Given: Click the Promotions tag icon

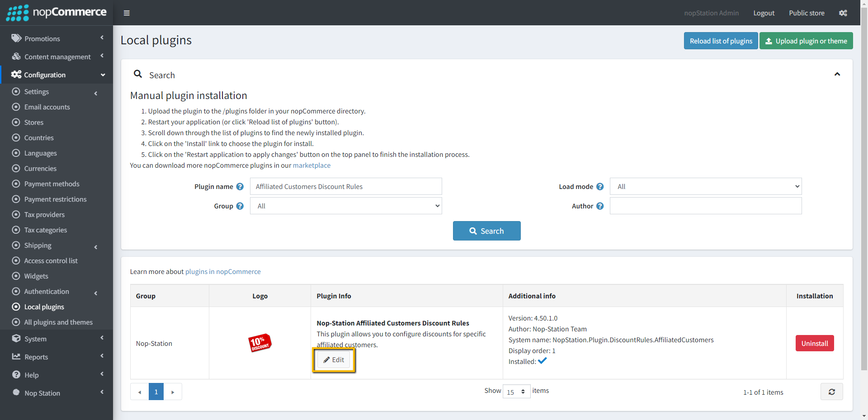Looking at the screenshot, I should (x=16, y=38).
